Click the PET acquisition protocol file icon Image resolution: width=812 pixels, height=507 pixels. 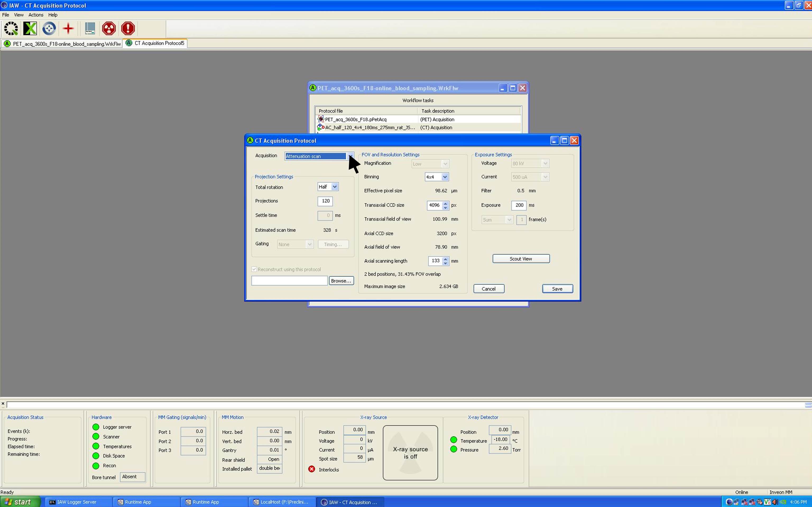click(321, 119)
